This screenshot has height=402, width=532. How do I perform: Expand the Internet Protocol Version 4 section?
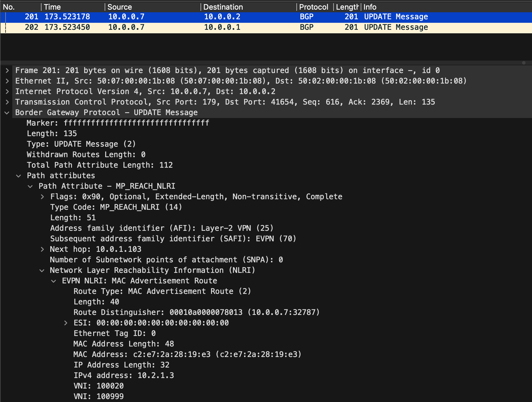click(x=7, y=91)
